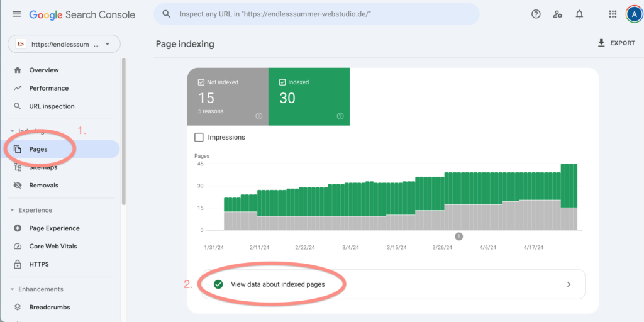Click the chart annotation marker labeled 1
This screenshot has height=322, width=644.
pos(458,236)
